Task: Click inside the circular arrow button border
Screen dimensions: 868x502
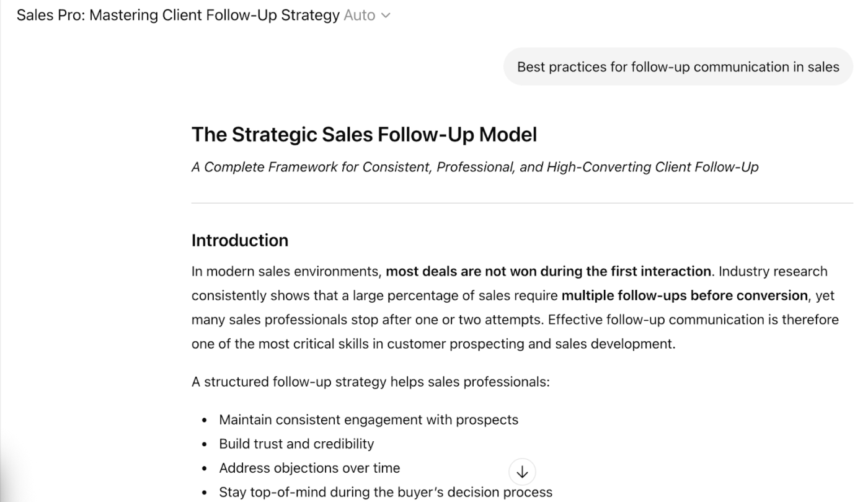Action: tap(522, 472)
